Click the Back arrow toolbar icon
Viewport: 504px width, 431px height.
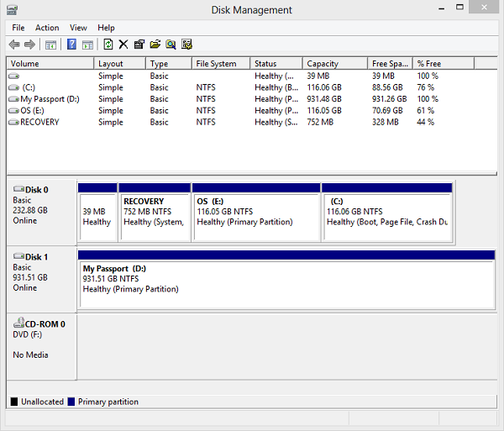click(14, 45)
